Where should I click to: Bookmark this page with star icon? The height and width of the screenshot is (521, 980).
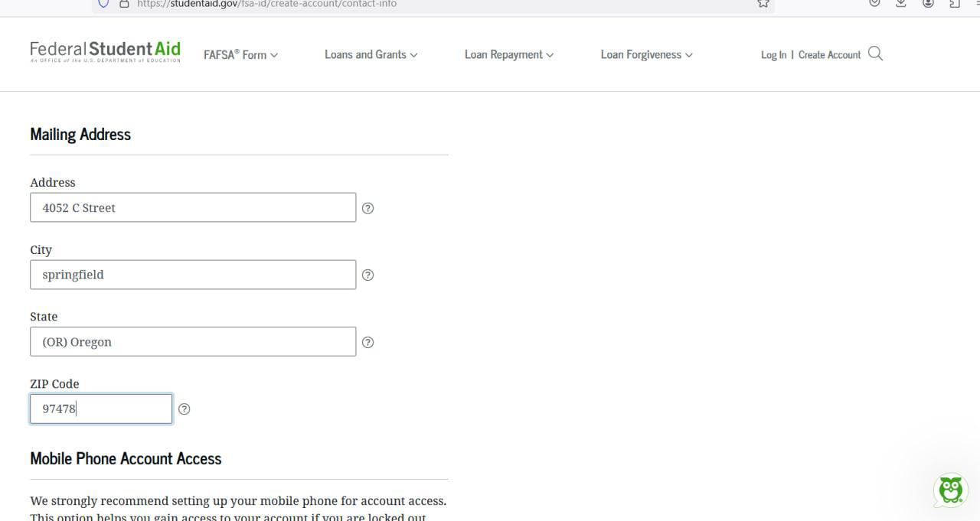coord(763,4)
